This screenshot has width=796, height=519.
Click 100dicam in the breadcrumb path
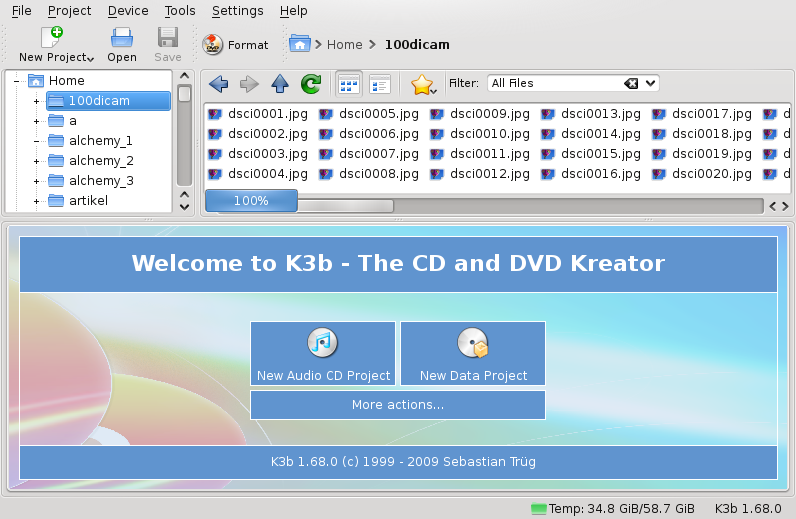(x=417, y=45)
